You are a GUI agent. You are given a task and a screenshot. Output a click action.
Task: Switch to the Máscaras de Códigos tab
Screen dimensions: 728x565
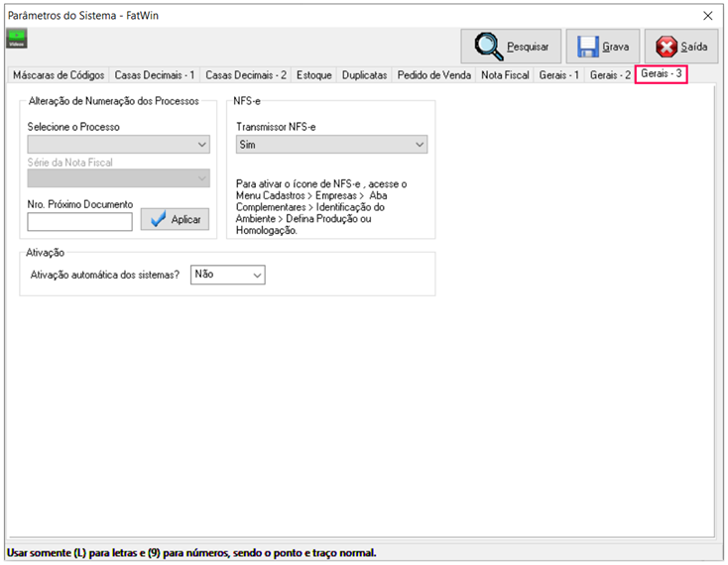tap(56, 75)
